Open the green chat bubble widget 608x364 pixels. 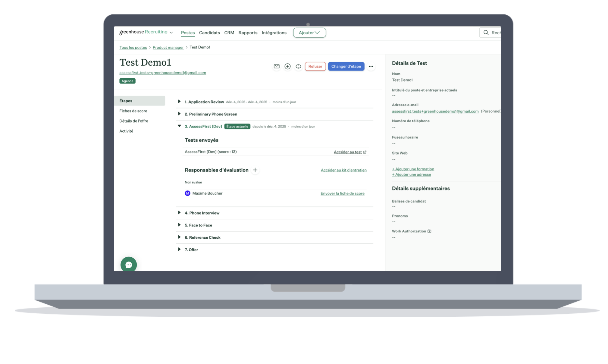(x=129, y=265)
